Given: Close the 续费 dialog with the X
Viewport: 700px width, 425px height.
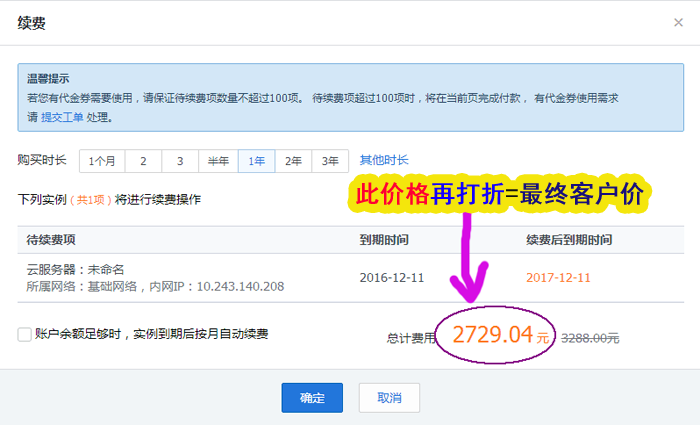Looking at the screenshot, I should pos(679,22).
